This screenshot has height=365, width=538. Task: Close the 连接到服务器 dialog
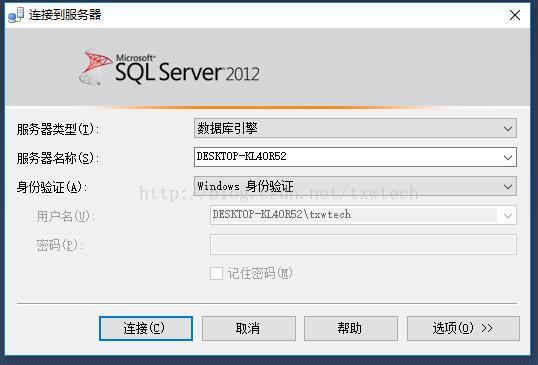(515, 15)
